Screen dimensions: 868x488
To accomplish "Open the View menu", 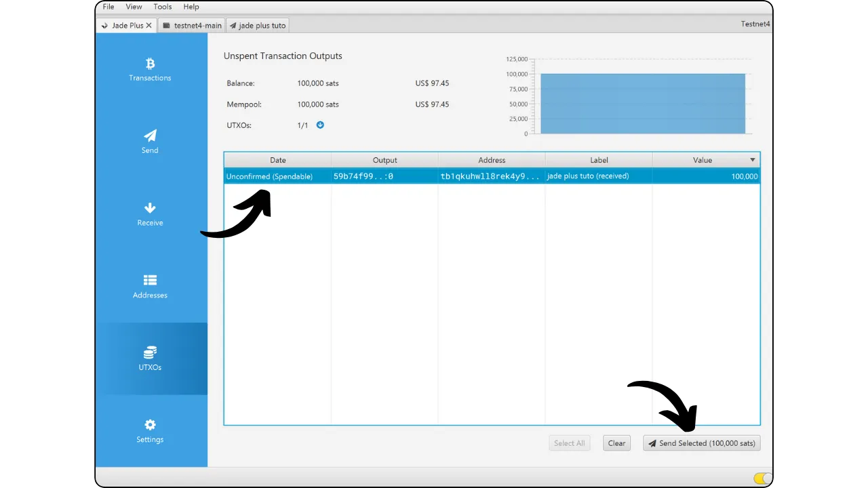I will click(x=134, y=7).
